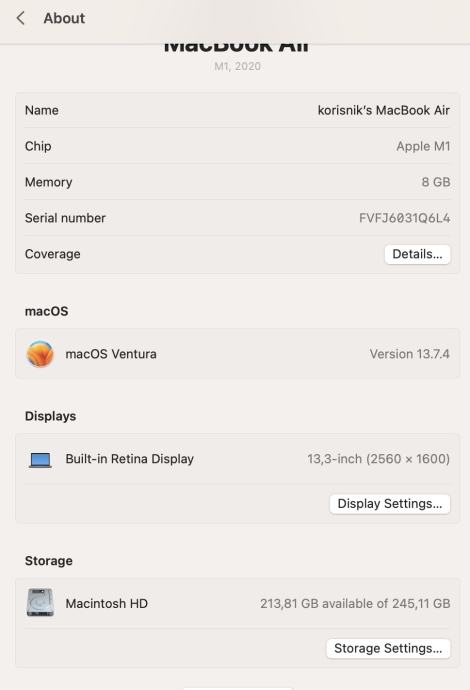Go back using the chevron arrow
This screenshot has height=690, width=470.
pos(20,18)
